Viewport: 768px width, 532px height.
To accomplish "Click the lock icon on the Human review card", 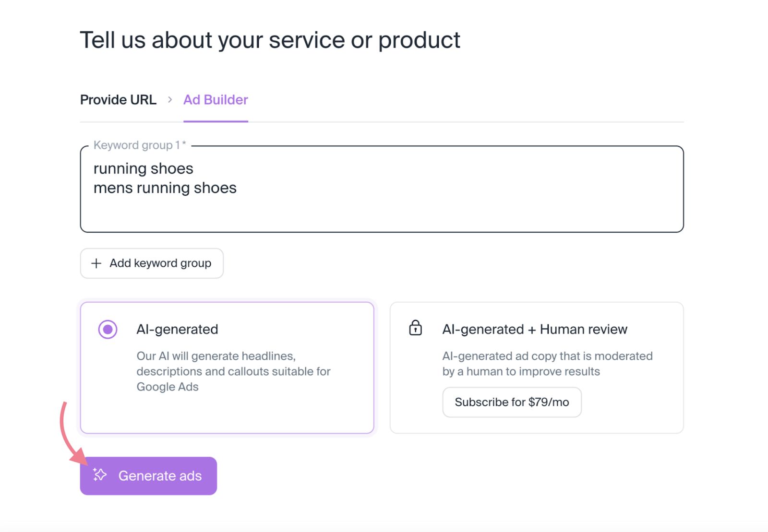I will (x=415, y=329).
